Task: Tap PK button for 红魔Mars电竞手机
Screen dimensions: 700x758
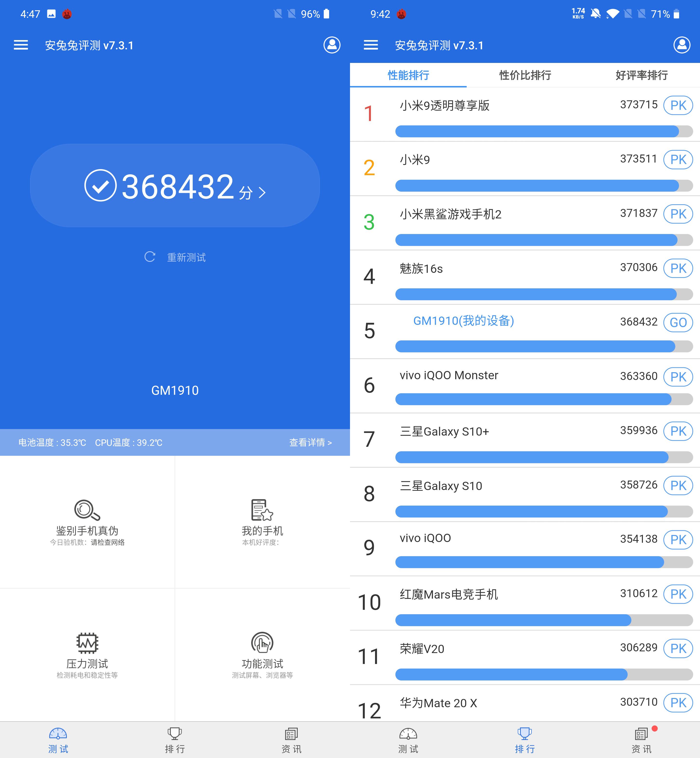Action: point(678,594)
